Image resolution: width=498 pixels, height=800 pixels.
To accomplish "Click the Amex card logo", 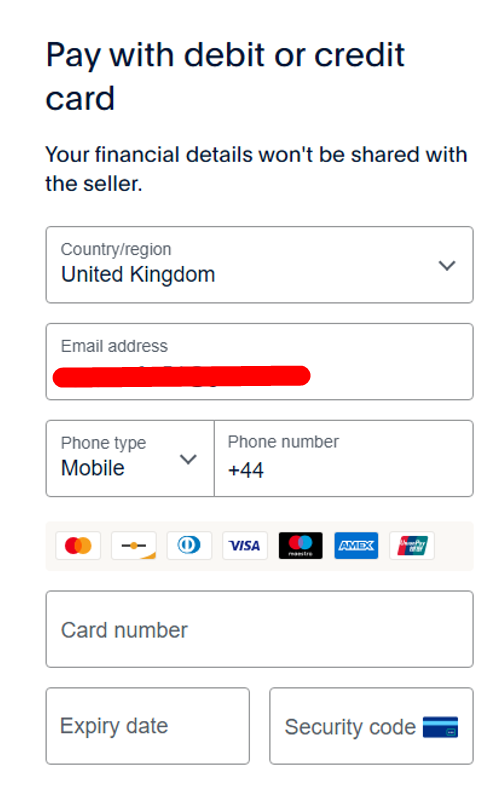I will coord(356,545).
